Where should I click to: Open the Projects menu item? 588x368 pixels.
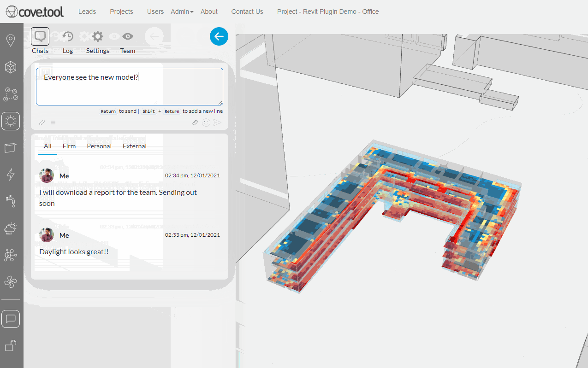pyautogui.click(x=121, y=12)
